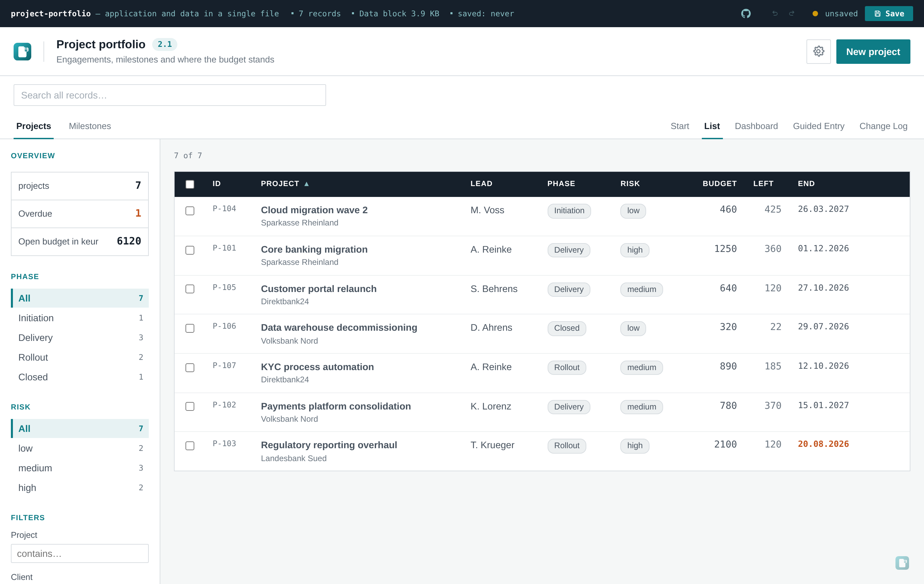Viewport: 924px width, 584px height.
Task: Open the Change Log view
Action: point(883,126)
